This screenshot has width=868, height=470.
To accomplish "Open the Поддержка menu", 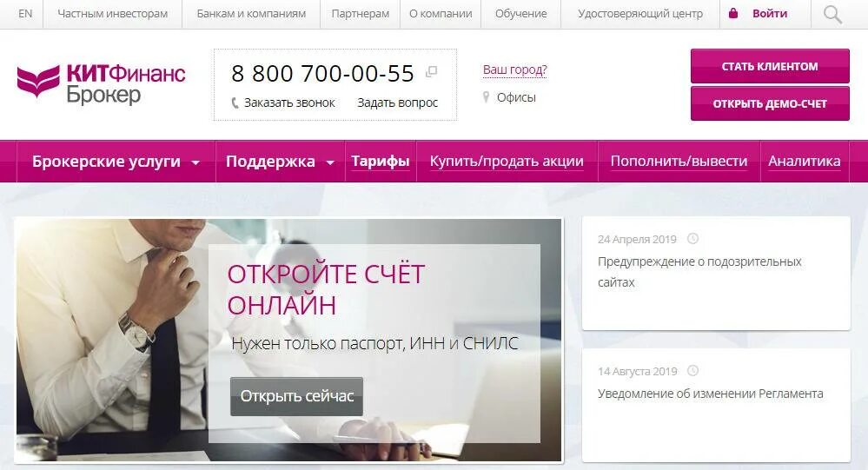I will click(270, 161).
